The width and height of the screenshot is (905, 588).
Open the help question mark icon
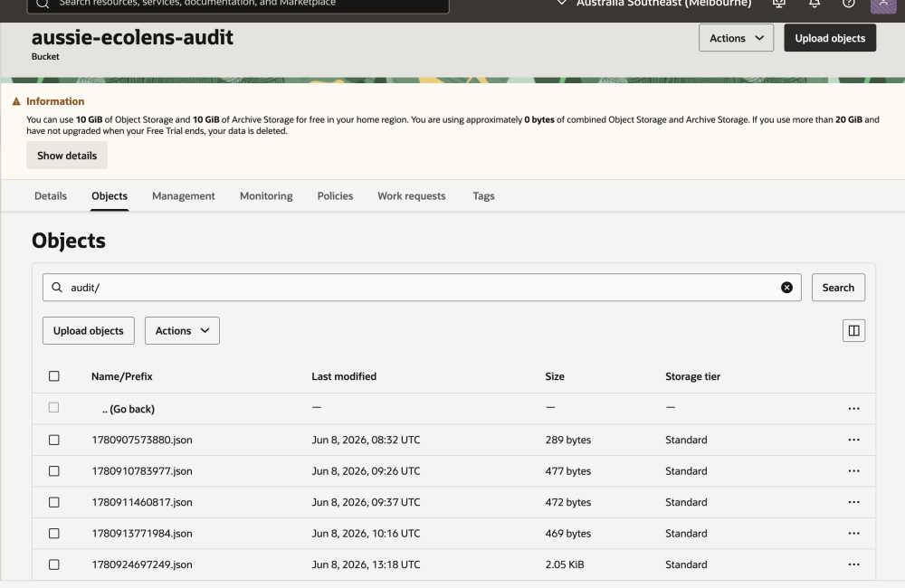coord(849,4)
